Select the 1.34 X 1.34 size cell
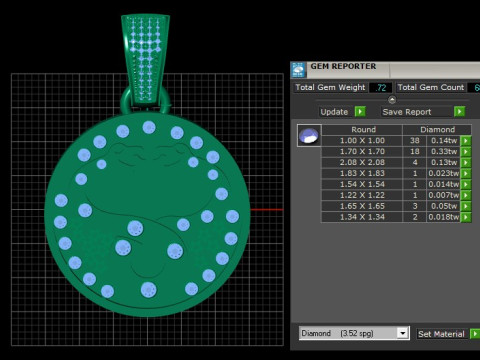The width and height of the screenshot is (480, 360). [362, 217]
